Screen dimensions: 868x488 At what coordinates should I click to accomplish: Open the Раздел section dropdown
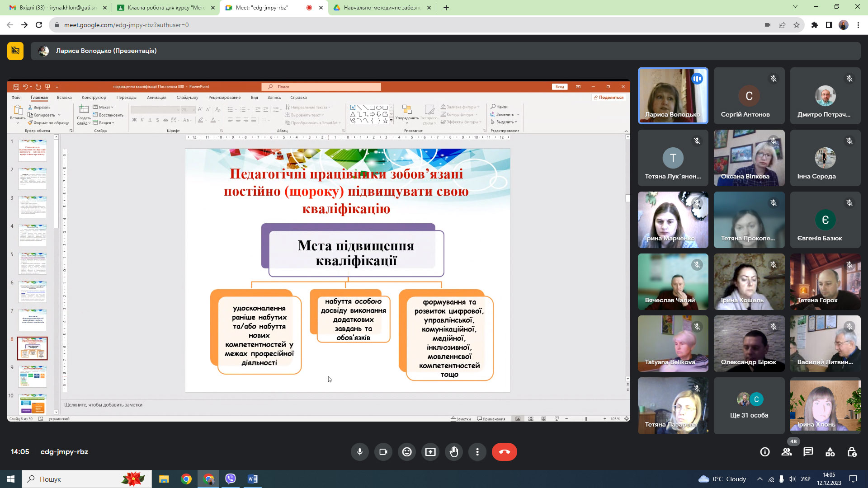(x=104, y=123)
